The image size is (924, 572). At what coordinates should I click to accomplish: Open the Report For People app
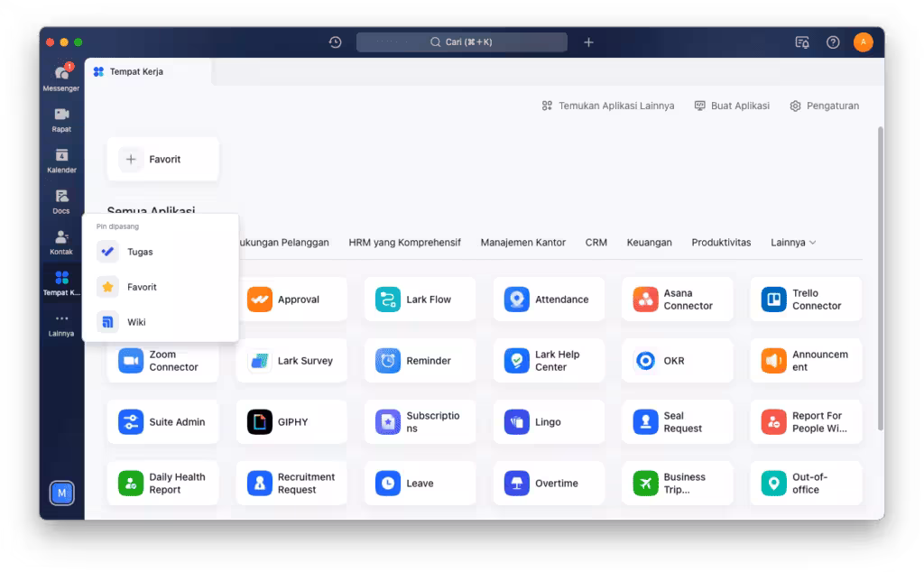pos(806,422)
